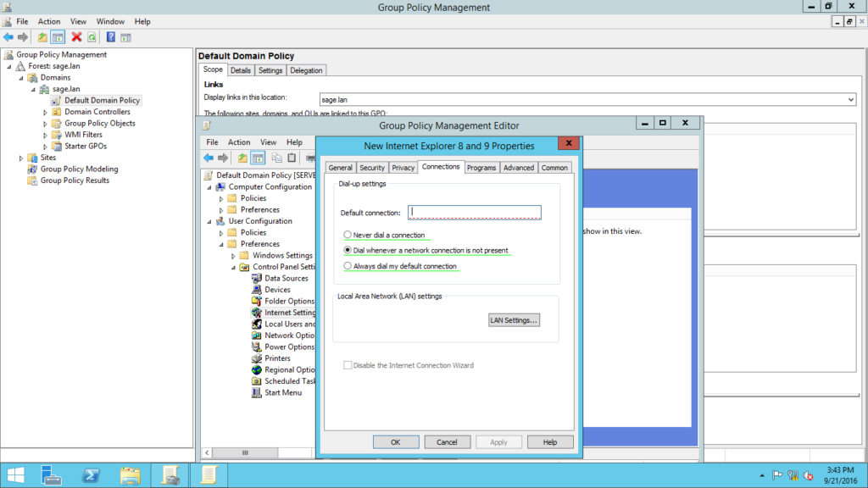Open Help via the blue question-mark icon
The height and width of the screenshot is (488, 868).
[111, 37]
